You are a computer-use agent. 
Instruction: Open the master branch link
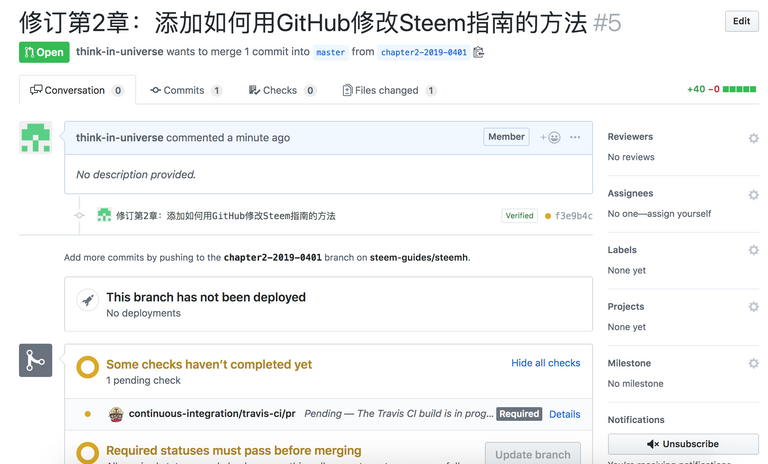[x=330, y=52]
